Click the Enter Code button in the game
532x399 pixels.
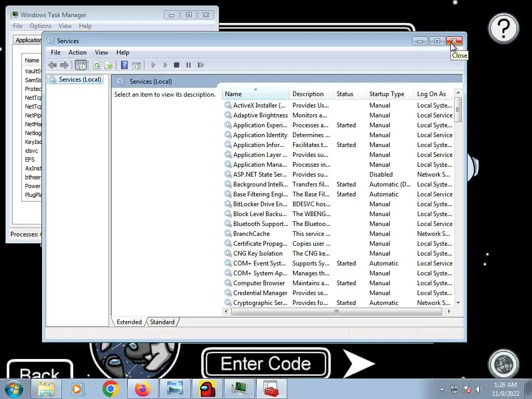click(x=266, y=363)
